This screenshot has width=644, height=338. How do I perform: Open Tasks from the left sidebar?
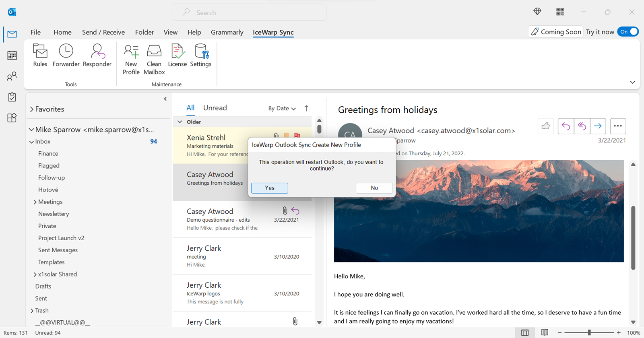pos(12,97)
